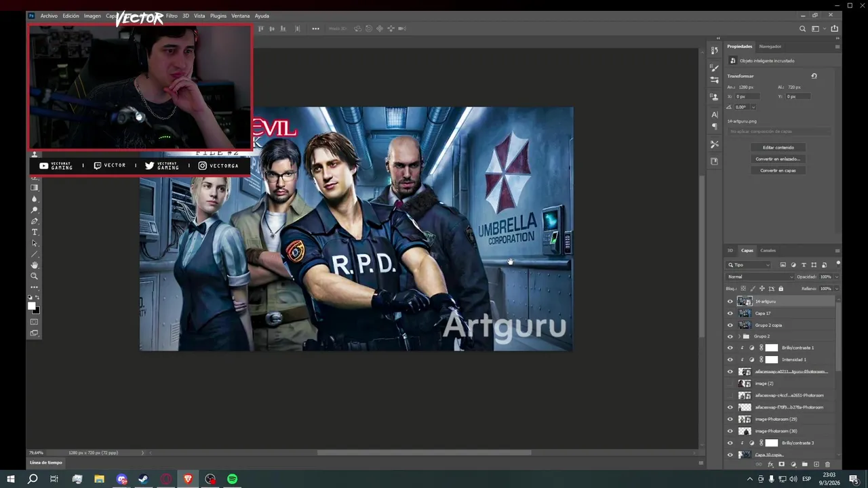This screenshot has width=868, height=488.
Task: Filter layers by adjustment layer icon
Action: click(x=793, y=265)
